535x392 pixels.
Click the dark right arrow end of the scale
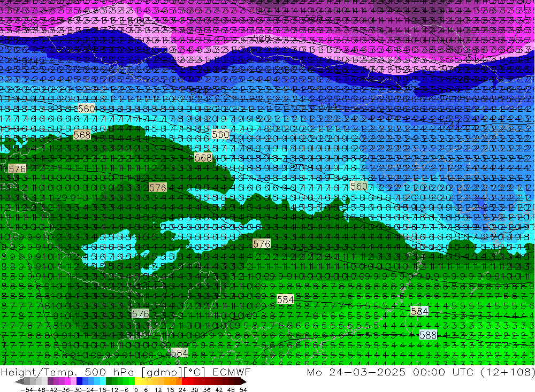click(x=243, y=381)
